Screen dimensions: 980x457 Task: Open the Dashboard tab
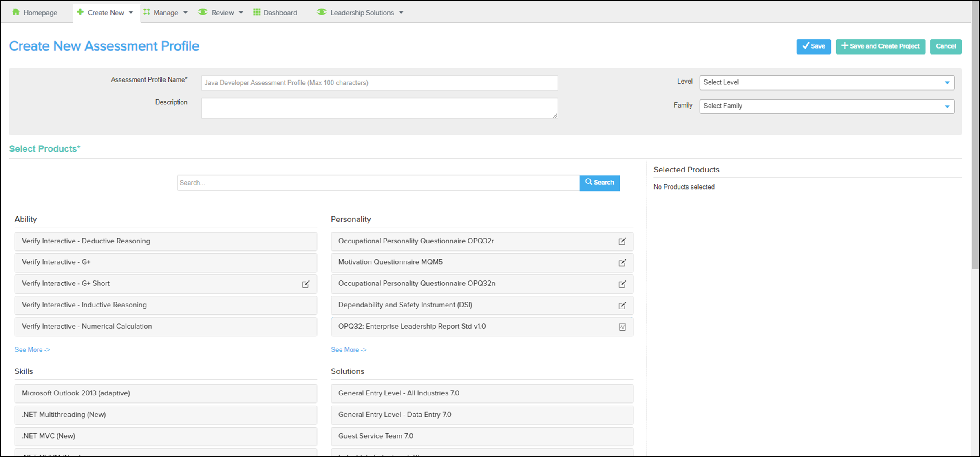click(x=275, y=13)
